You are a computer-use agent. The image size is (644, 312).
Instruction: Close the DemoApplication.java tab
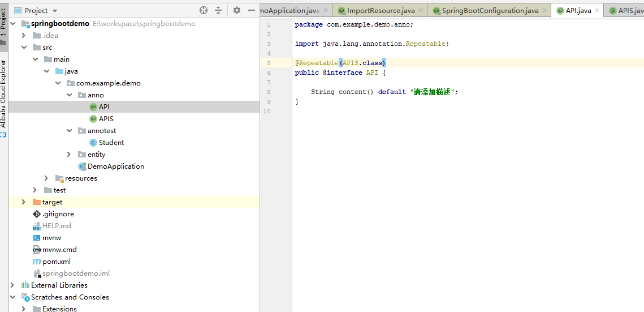[x=326, y=11]
